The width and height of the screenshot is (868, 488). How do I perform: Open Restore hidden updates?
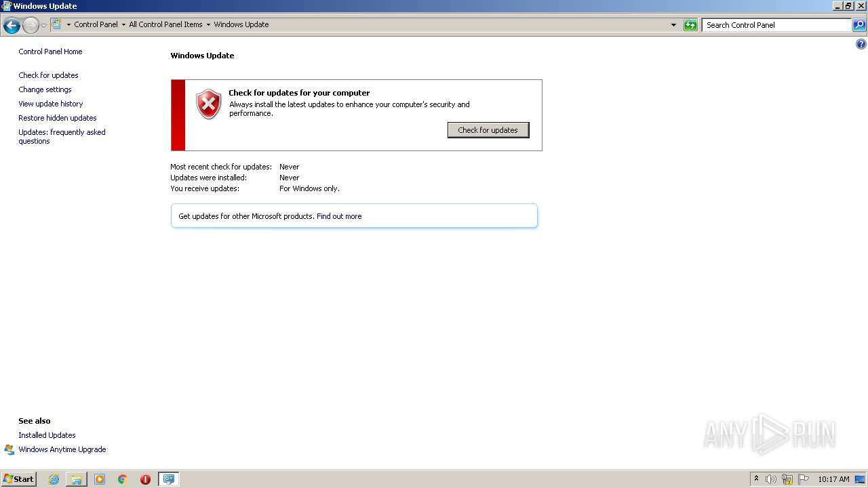coord(57,118)
